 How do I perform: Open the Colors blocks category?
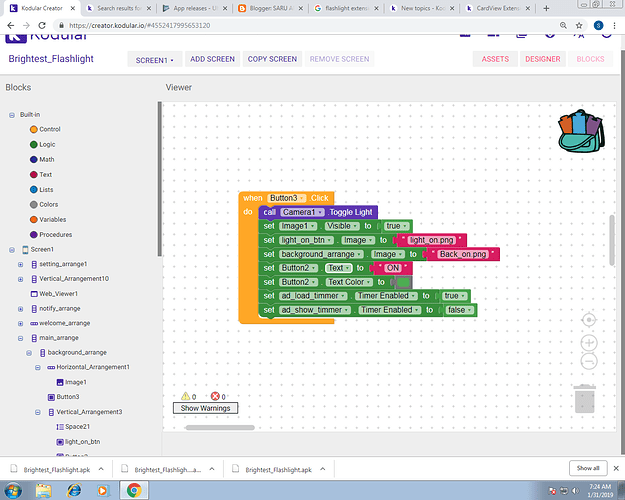(x=49, y=204)
